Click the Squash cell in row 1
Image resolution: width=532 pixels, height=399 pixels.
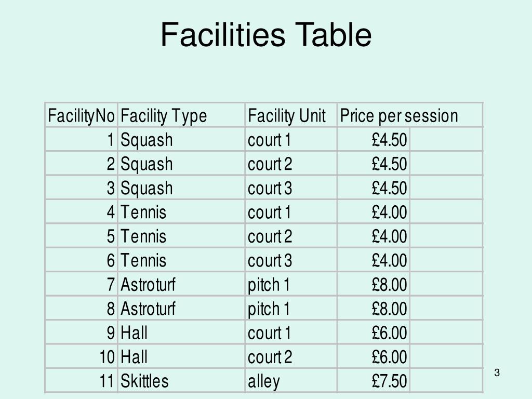tap(181, 139)
